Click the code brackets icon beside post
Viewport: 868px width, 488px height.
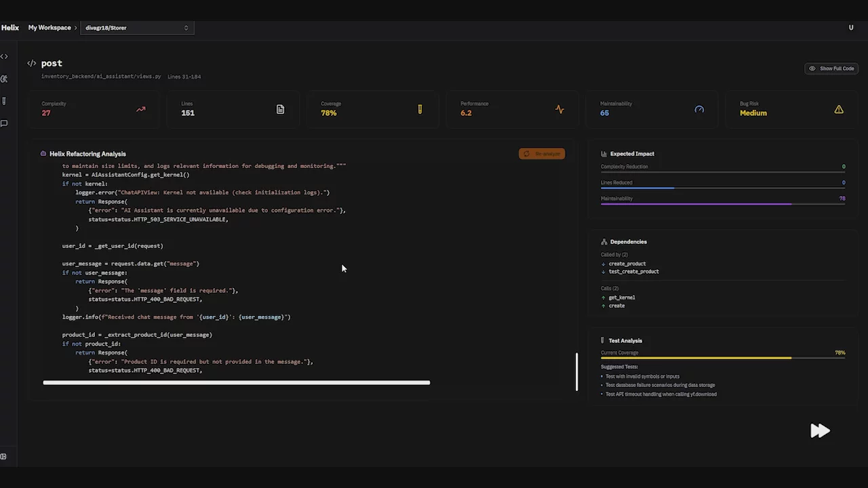pyautogui.click(x=31, y=63)
